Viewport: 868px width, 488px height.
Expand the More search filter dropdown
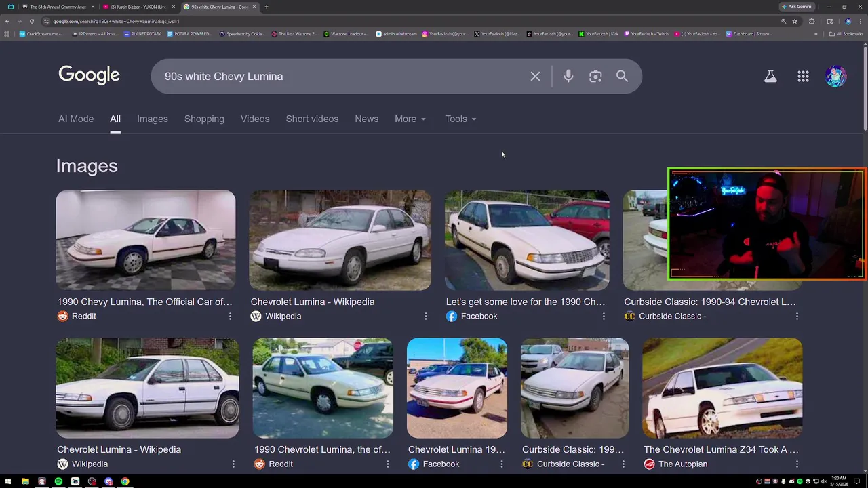(x=410, y=119)
